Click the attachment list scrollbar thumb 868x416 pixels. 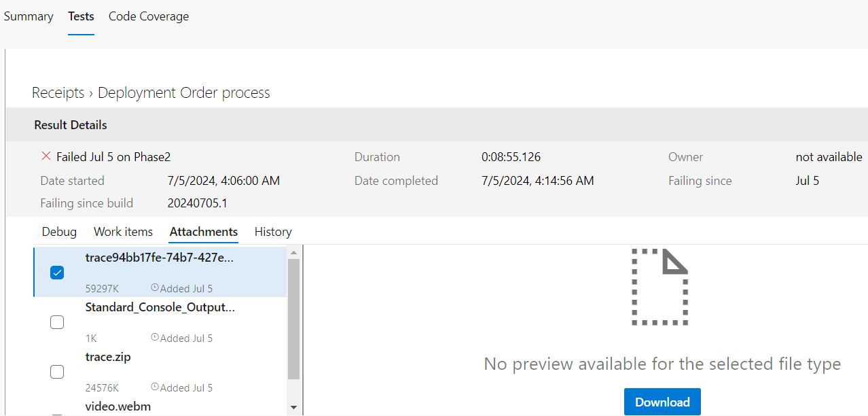point(293,318)
